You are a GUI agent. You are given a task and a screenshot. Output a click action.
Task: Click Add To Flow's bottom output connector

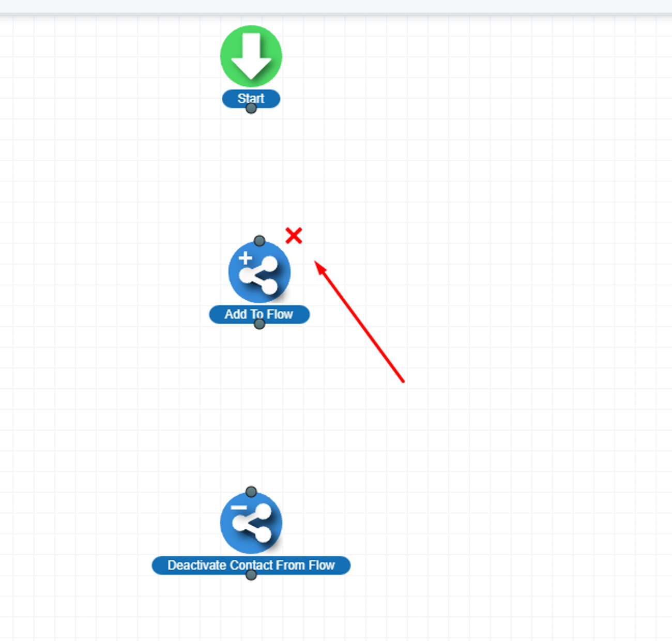[x=259, y=324]
